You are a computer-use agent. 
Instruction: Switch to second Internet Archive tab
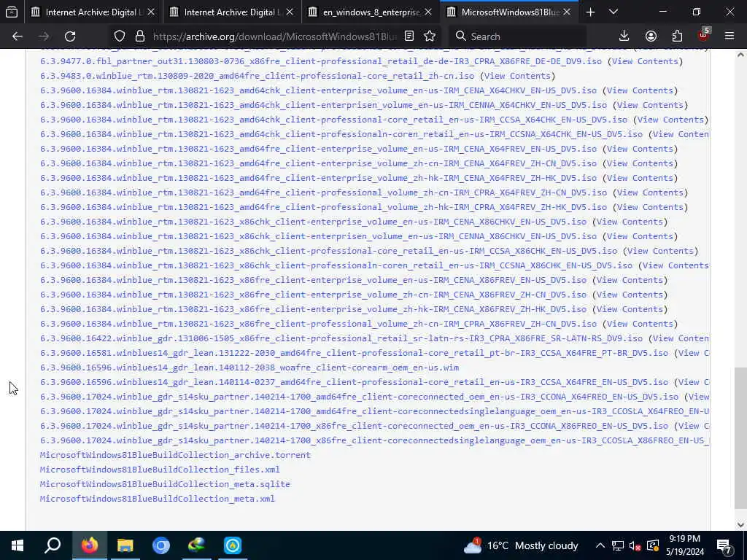click(x=231, y=12)
